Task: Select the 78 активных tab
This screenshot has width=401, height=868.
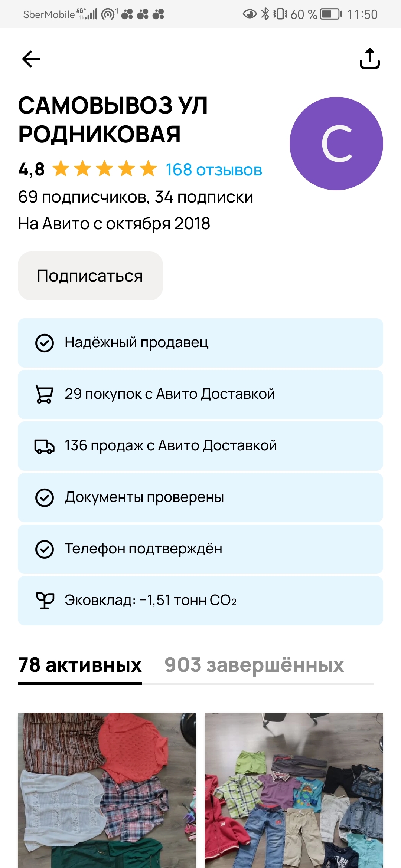Action: [80, 665]
